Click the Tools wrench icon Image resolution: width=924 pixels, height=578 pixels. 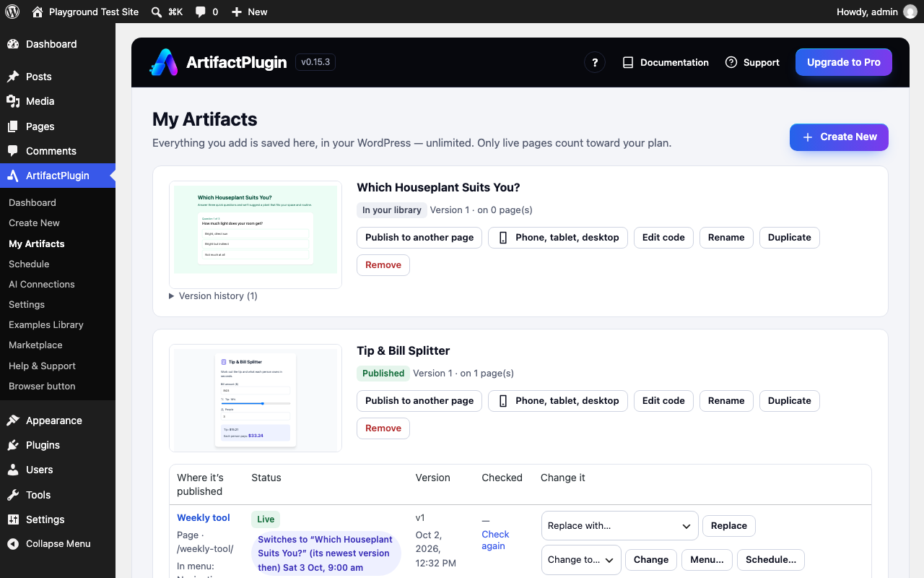point(13,495)
